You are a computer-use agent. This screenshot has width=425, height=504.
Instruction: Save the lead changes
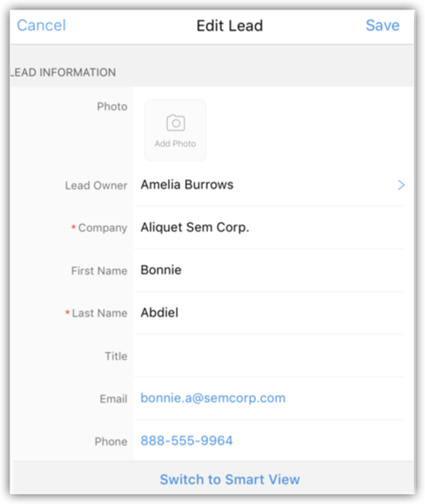[382, 26]
